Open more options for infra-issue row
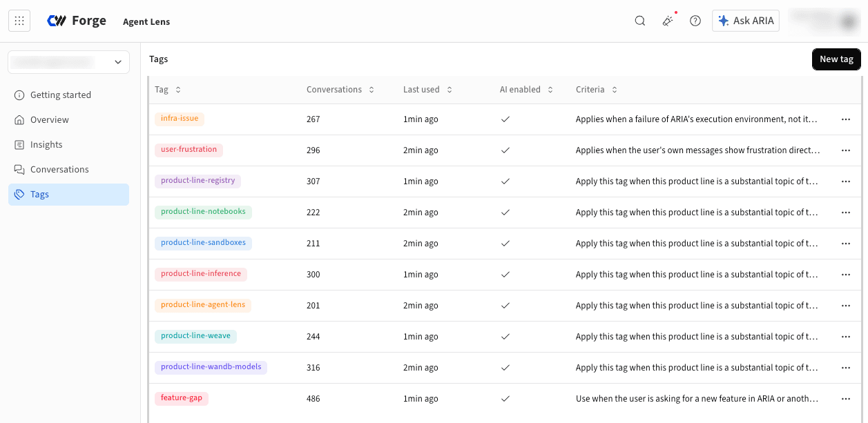The height and width of the screenshot is (423, 868). coord(846,119)
